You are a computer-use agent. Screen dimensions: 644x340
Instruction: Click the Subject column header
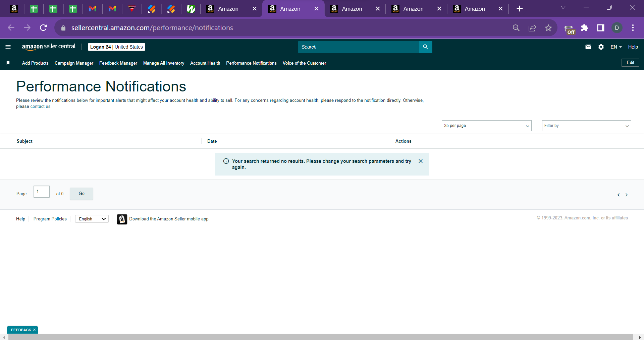24,141
